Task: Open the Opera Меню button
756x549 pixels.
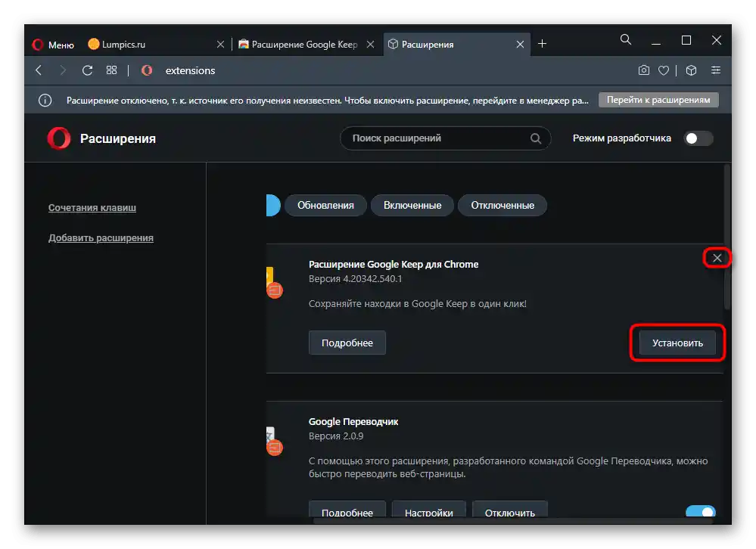Action: (x=53, y=45)
